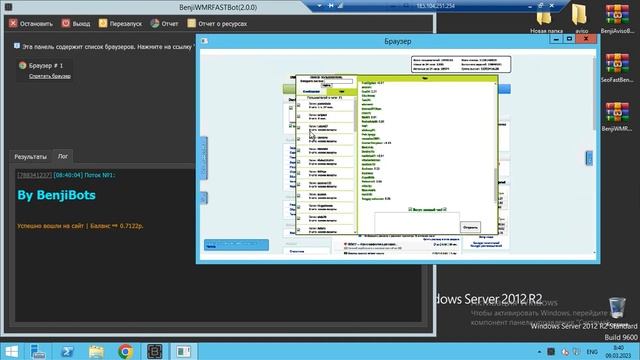Tick the first checkbox in the chat user list

(299, 105)
